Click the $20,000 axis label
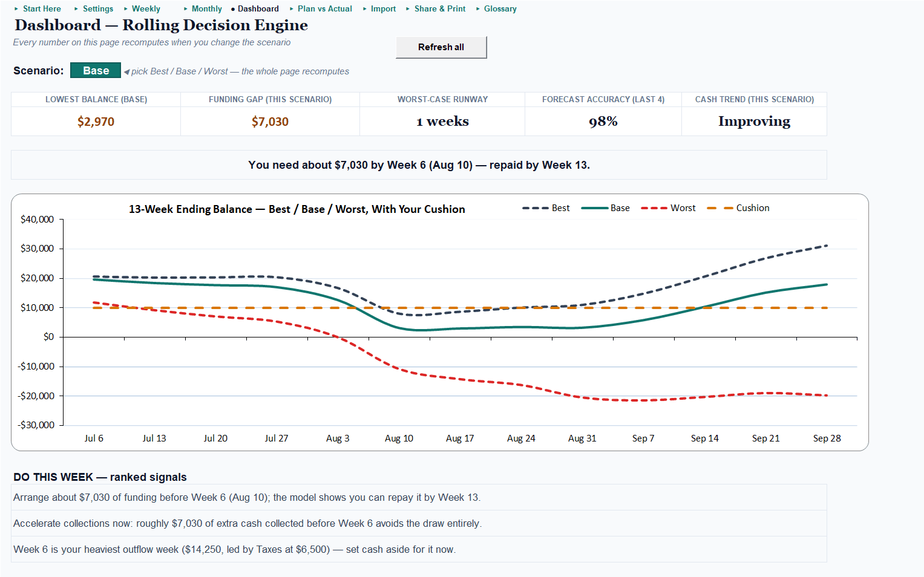 pos(37,278)
